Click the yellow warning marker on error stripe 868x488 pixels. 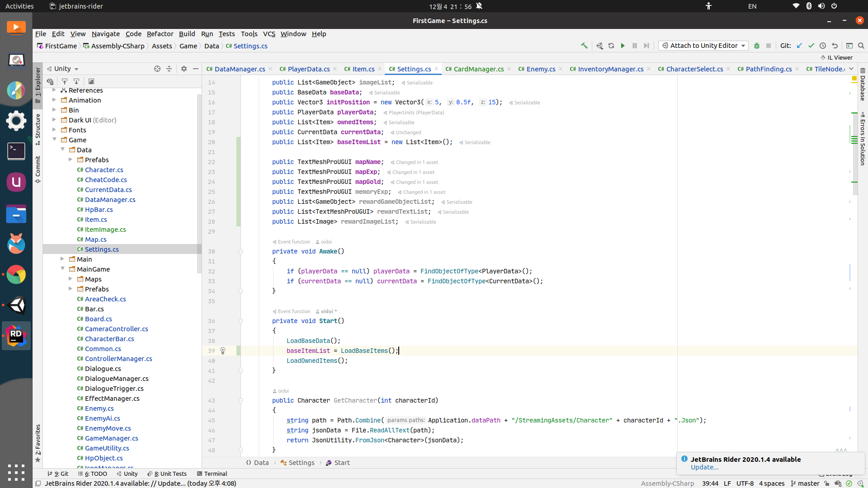click(x=854, y=79)
